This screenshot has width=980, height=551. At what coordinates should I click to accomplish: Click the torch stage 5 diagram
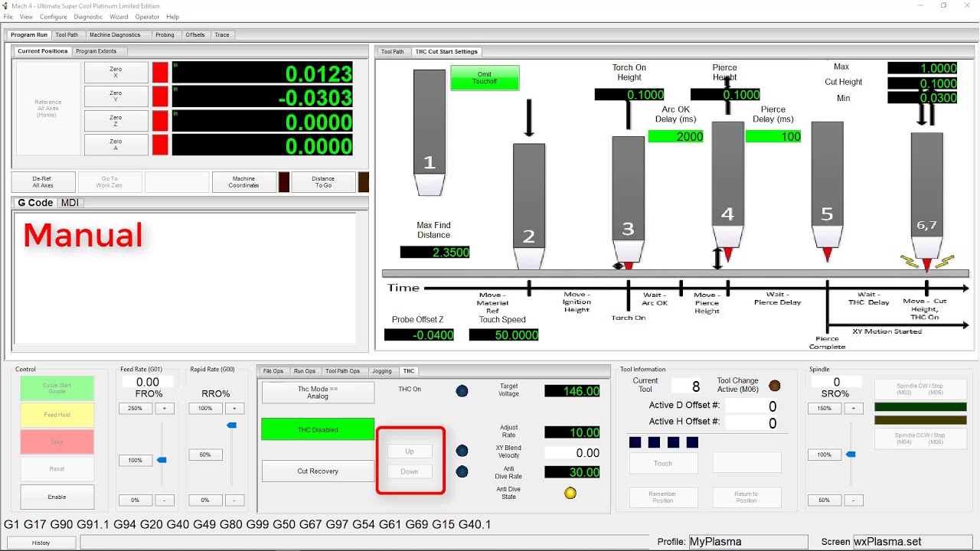pyautogui.click(x=827, y=191)
